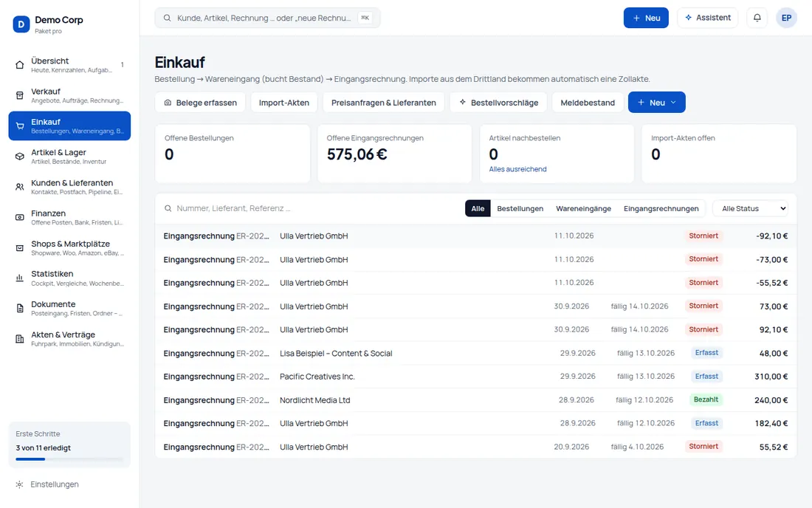Switch to Bestellungen filter tab
The image size is (812, 508).
coord(520,209)
